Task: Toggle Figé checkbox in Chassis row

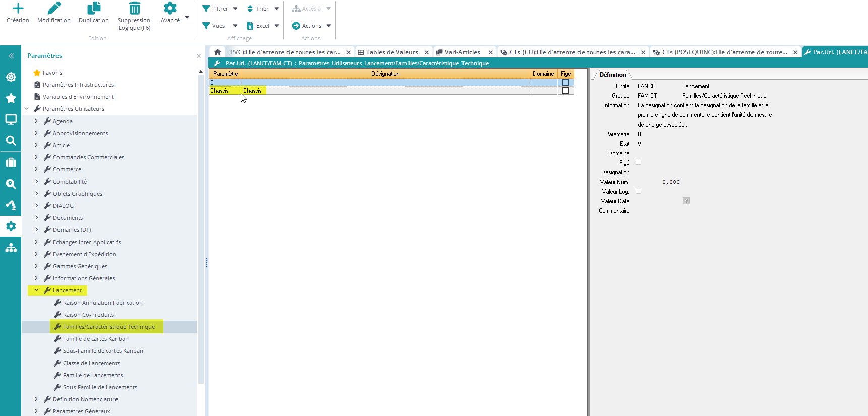Action: pyautogui.click(x=565, y=91)
